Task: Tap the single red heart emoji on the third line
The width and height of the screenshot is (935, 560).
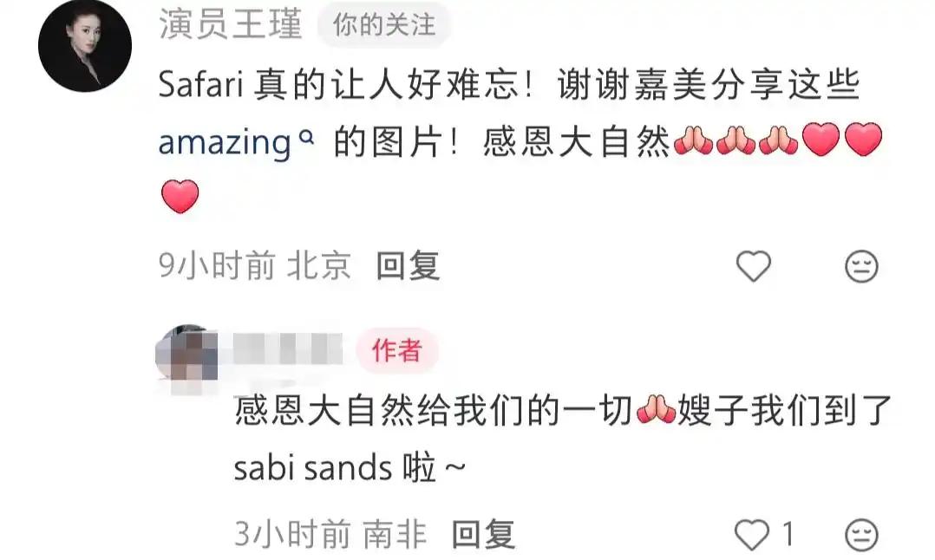Action: tap(180, 197)
